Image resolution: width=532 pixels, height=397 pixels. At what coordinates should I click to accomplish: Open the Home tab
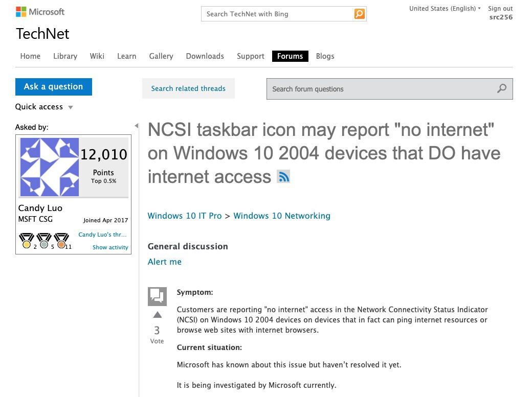pyautogui.click(x=30, y=56)
